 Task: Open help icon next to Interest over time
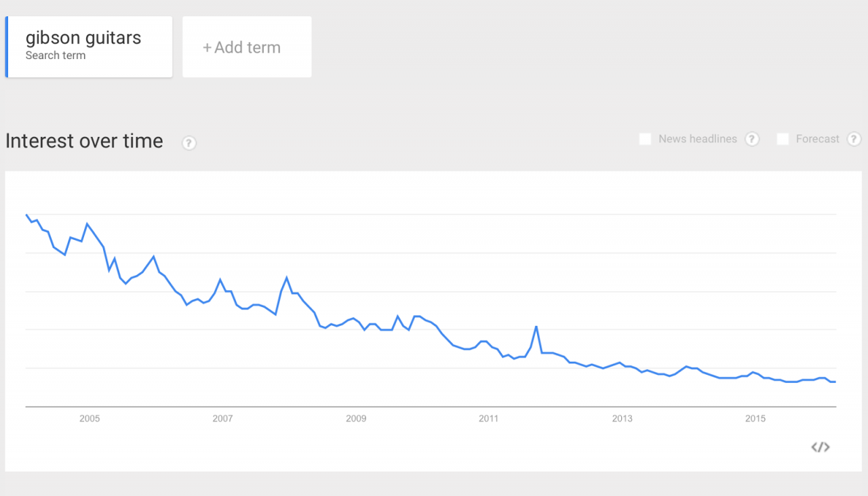(189, 143)
